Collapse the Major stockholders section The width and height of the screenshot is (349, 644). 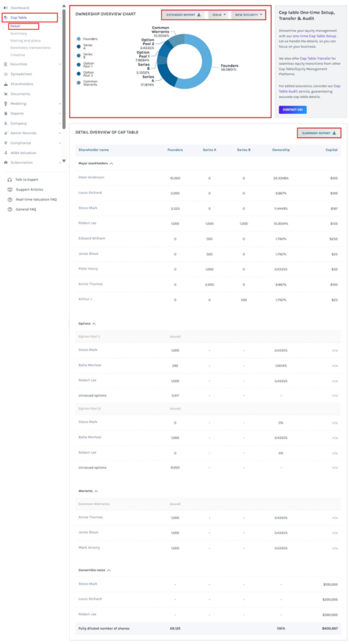[111, 164]
